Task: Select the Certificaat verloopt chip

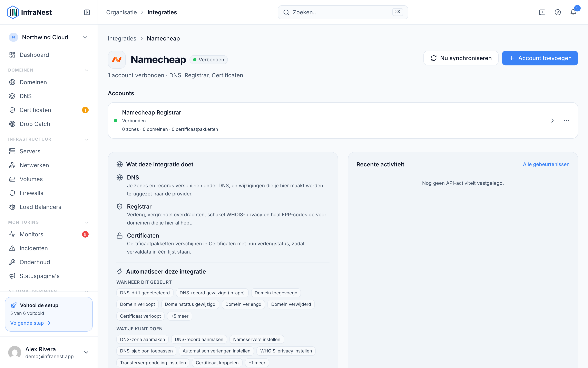Action: click(140, 316)
